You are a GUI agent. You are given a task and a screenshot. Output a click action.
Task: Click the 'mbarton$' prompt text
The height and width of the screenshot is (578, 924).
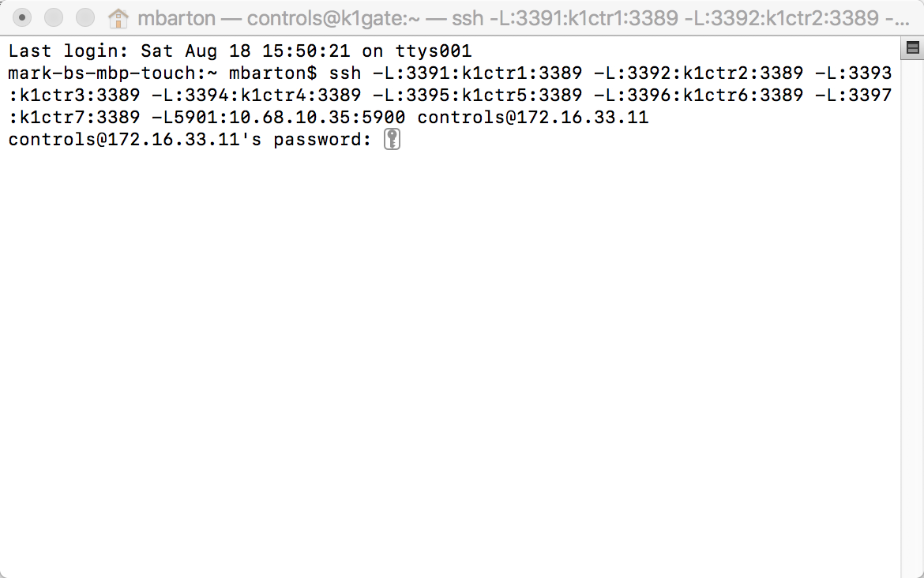(x=272, y=74)
